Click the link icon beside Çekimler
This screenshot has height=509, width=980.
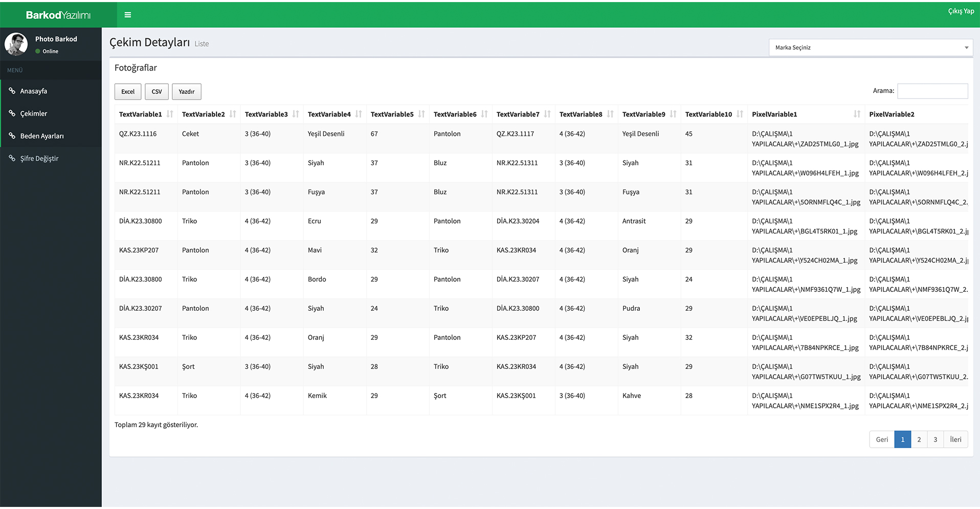pos(12,113)
